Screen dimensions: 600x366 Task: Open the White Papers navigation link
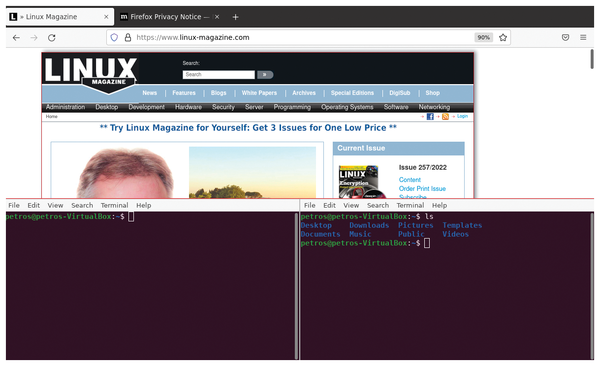click(259, 93)
